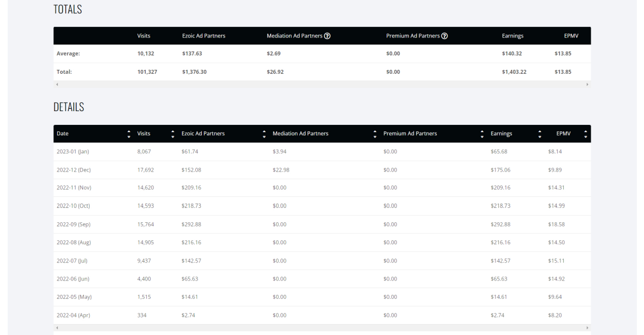Sort by Ezoic Ad Partners column
Viewport: 644px width, 335px height.
264,134
